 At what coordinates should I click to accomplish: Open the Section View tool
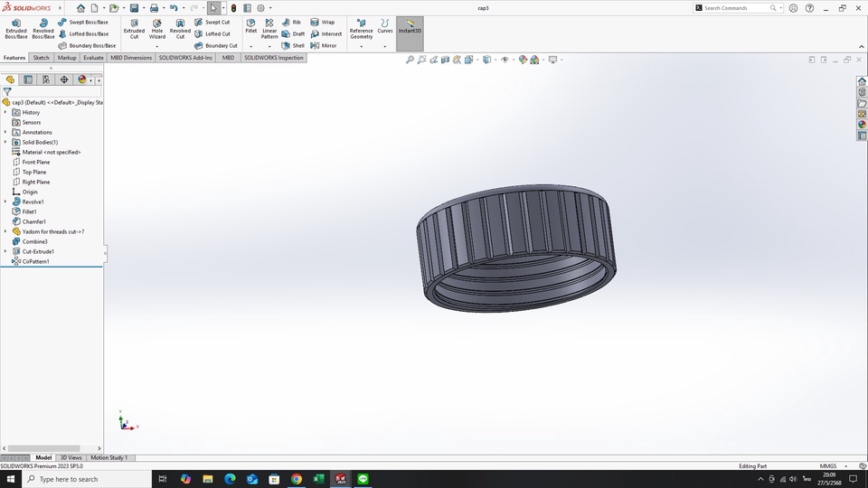coord(445,60)
